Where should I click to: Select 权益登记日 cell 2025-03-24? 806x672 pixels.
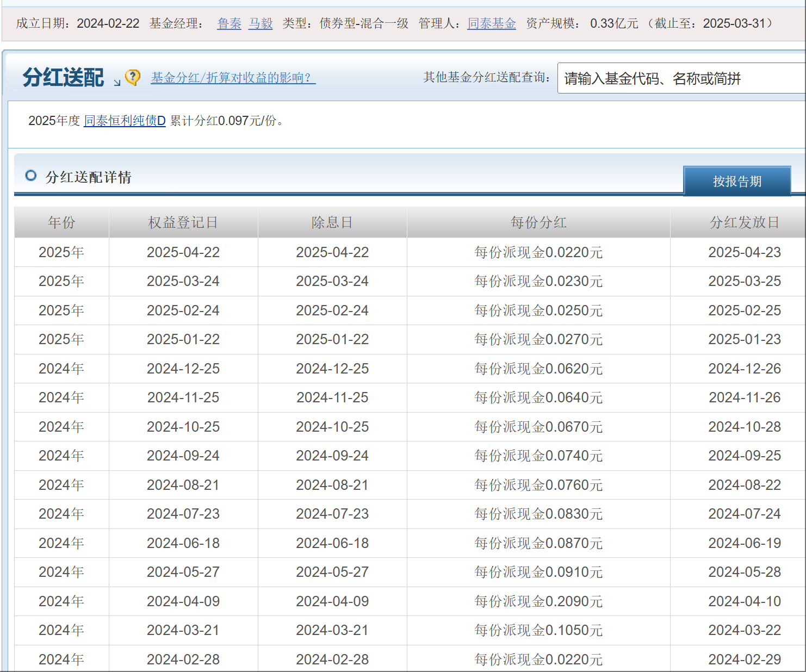183,281
